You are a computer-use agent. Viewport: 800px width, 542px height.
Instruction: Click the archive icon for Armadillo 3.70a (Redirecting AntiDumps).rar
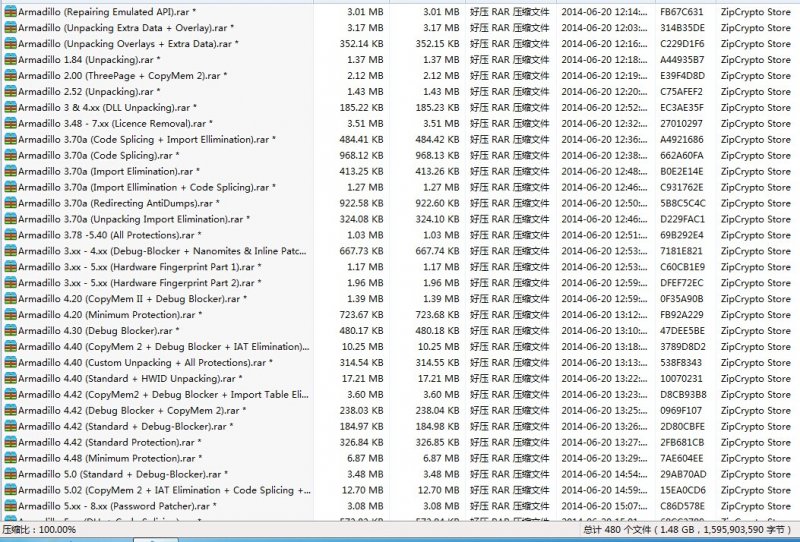10,203
